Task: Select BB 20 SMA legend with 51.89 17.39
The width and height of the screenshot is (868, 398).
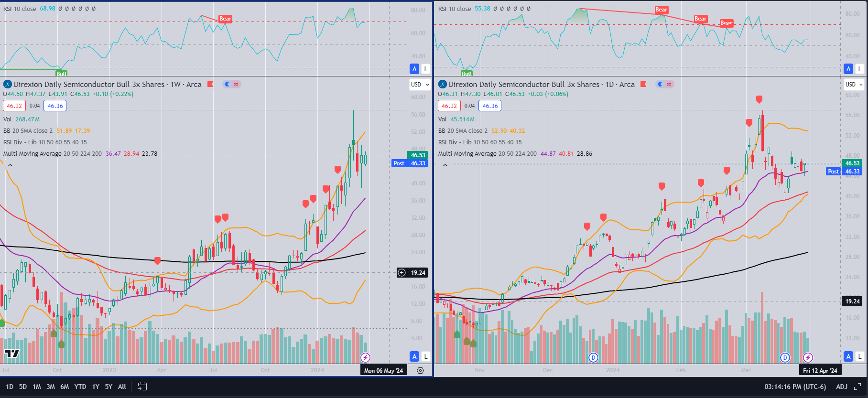Action: click(x=46, y=130)
